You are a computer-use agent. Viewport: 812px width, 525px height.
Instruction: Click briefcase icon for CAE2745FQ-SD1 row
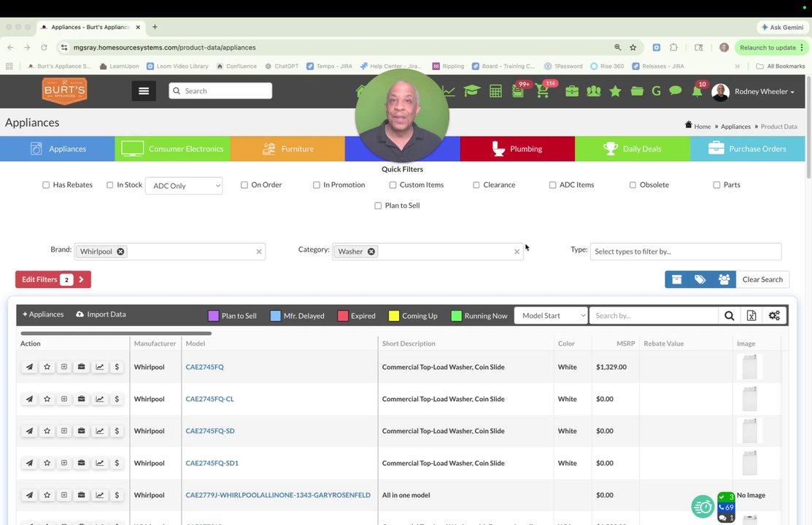pos(81,463)
